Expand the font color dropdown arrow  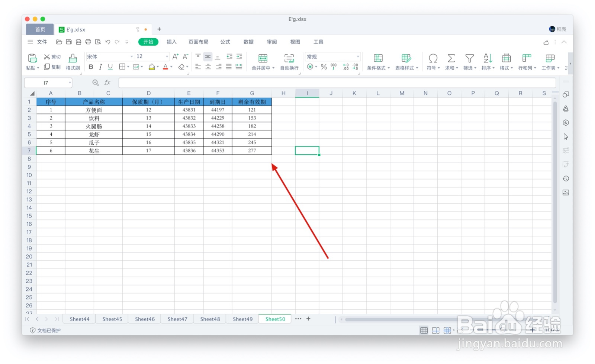pos(171,67)
